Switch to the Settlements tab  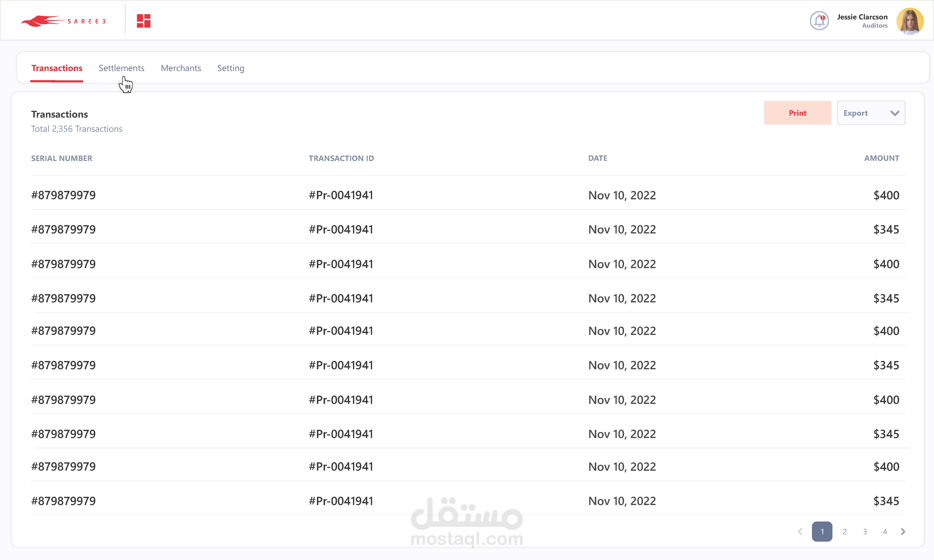[121, 68]
